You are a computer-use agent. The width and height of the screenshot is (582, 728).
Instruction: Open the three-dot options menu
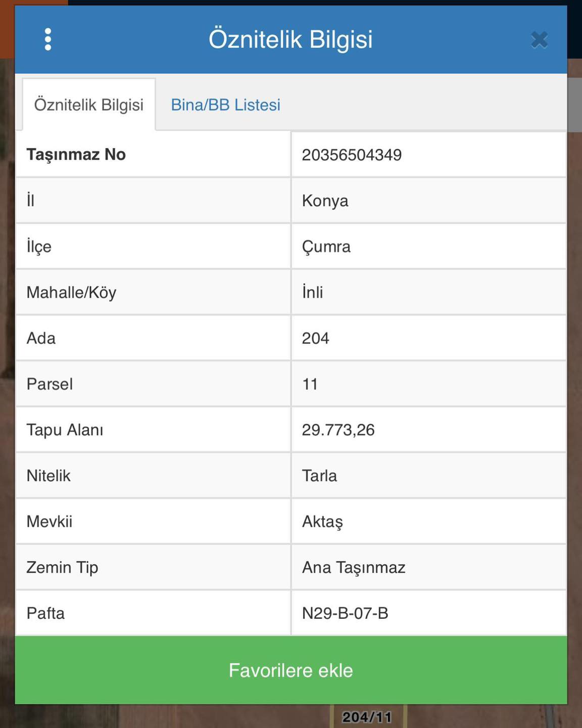(48, 39)
